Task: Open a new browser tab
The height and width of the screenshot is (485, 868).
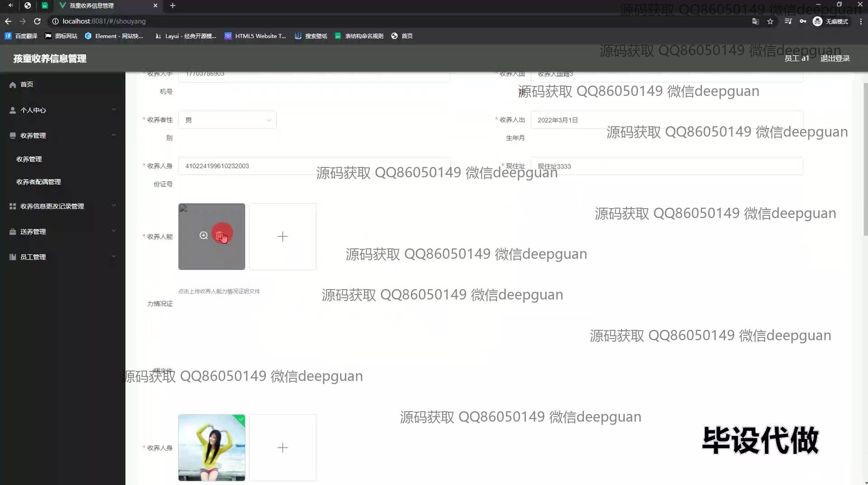Action: pos(173,5)
